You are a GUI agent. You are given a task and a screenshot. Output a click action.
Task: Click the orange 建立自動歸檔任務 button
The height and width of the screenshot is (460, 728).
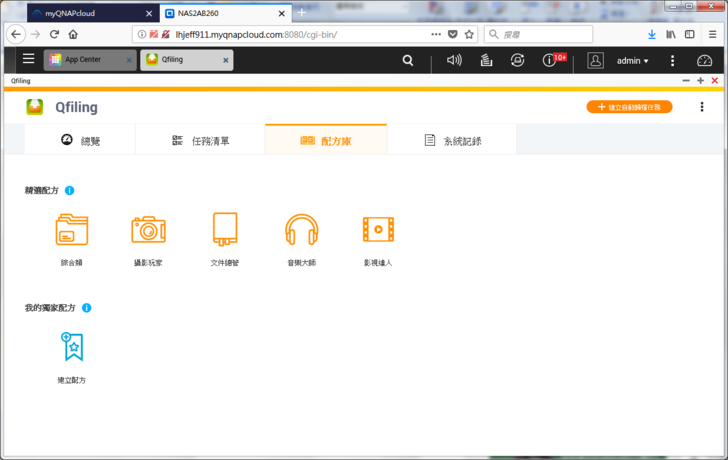629,107
